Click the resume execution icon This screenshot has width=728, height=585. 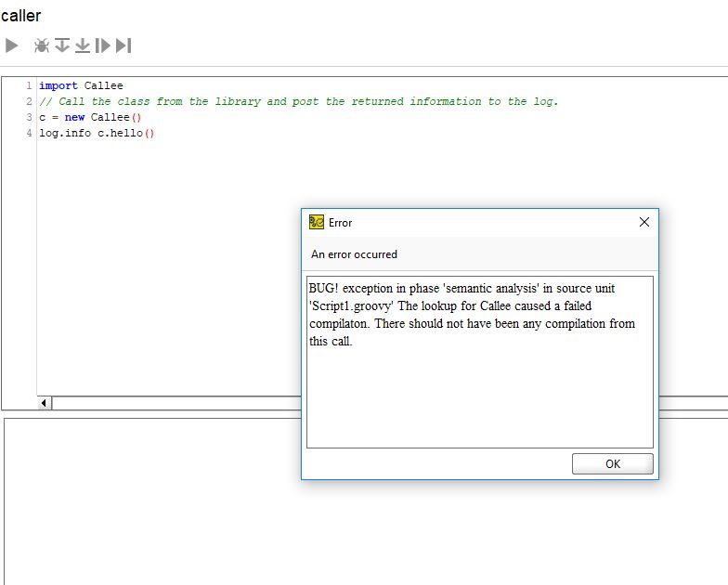102,45
